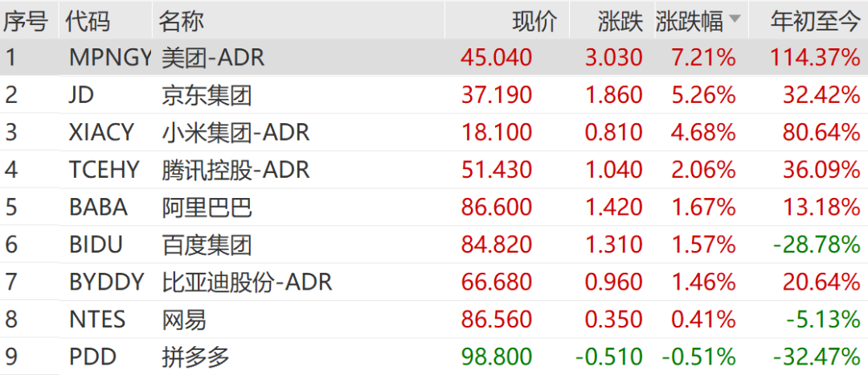Screen dimensions: 868x375
Task: Click the 名称 column header
Action: (181, 21)
